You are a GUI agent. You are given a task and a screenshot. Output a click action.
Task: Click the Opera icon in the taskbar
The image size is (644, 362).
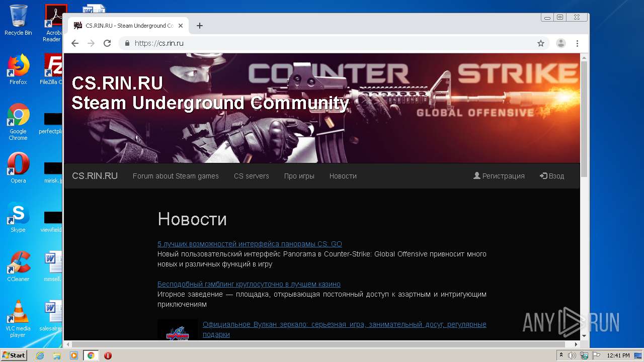click(108, 355)
